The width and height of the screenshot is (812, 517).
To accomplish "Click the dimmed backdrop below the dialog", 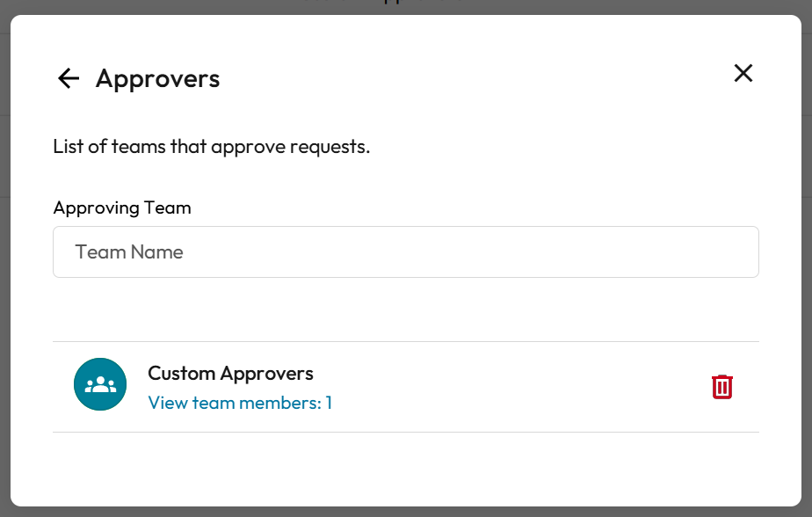I will (406, 512).
